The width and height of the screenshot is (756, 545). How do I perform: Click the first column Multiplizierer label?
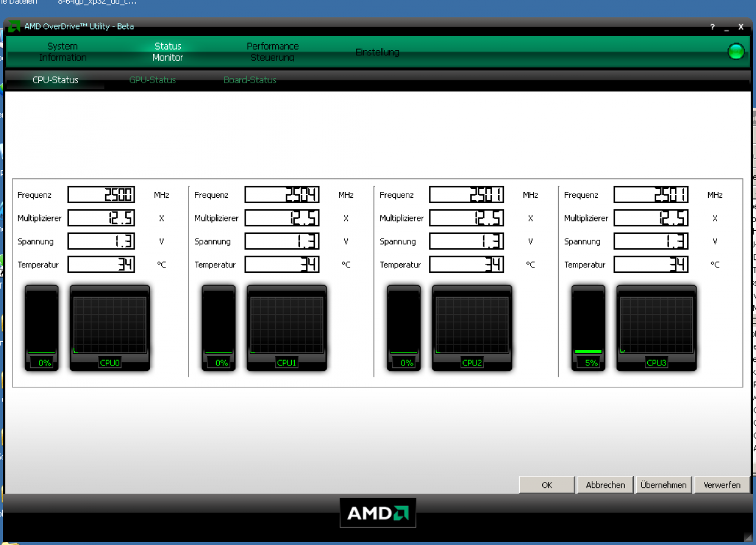(40, 218)
